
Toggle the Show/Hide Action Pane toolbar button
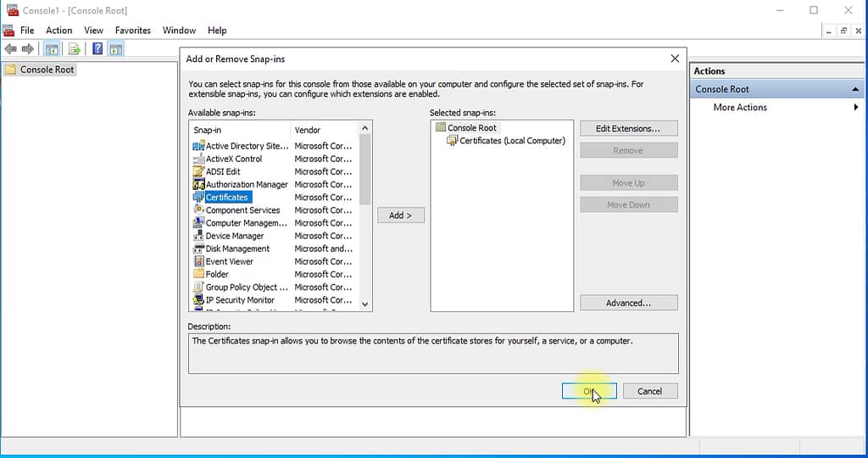[116, 49]
